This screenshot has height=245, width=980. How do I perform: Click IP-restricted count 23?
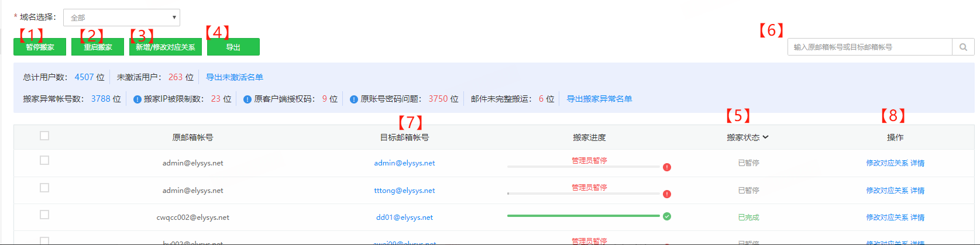216,99
